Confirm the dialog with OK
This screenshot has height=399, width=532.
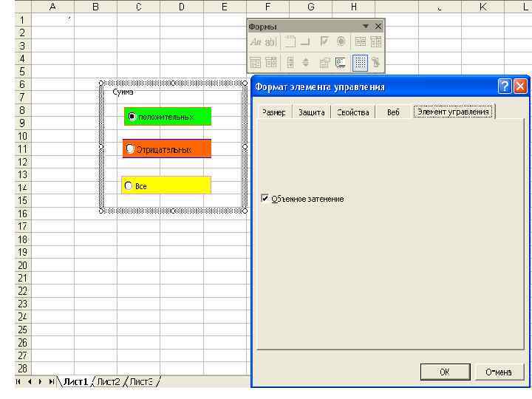click(445, 372)
